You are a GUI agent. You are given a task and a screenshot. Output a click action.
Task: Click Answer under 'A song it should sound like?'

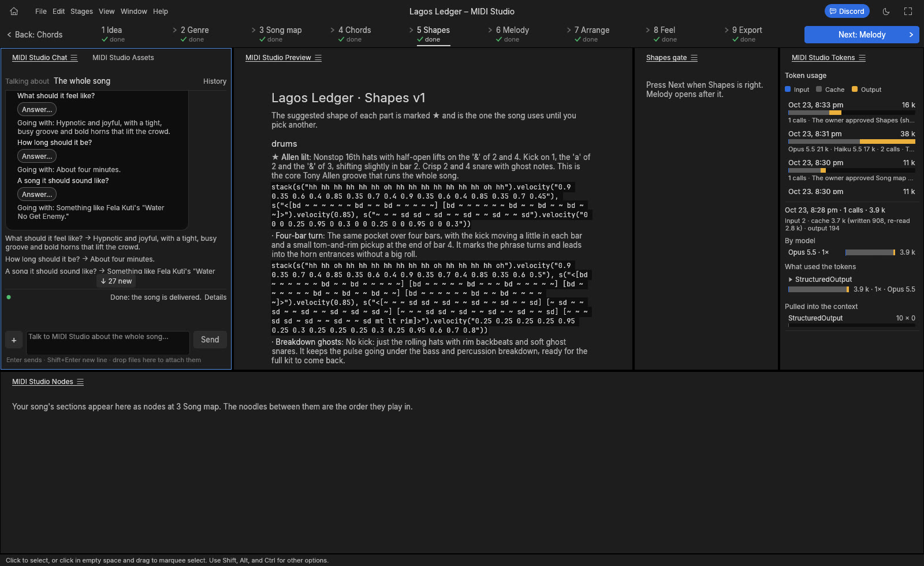[x=37, y=194]
